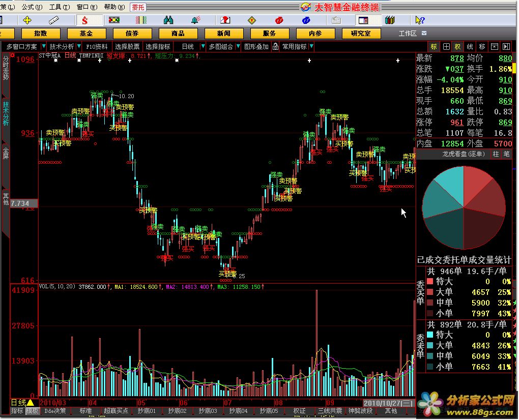Open the 工具(T) menu
The height and width of the screenshot is (420, 519).
tap(59, 7)
